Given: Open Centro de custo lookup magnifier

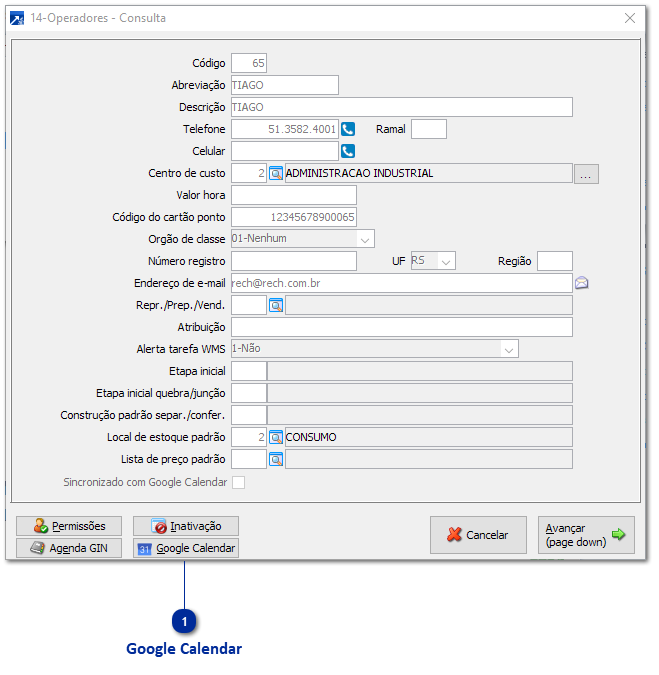Looking at the screenshot, I should [x=276, y=173].
